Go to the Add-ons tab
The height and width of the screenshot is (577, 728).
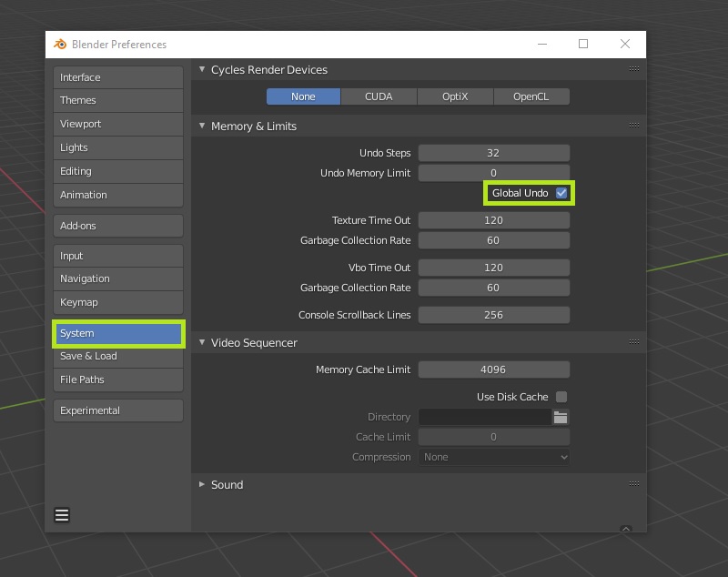click(118, 226)
